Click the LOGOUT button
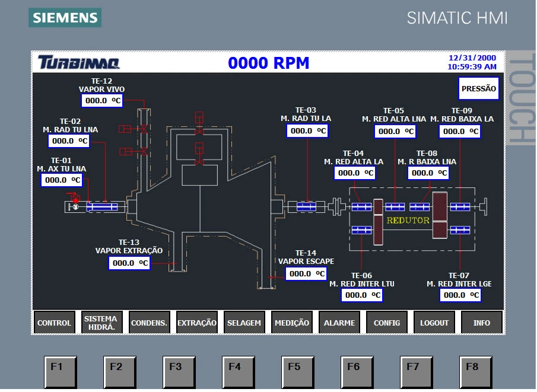The width and height of the screenshot is (537, 392). 434,322
